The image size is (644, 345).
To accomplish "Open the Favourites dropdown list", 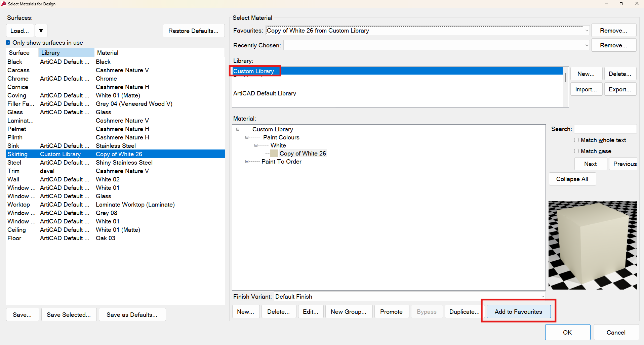I will tap(587, 31).
